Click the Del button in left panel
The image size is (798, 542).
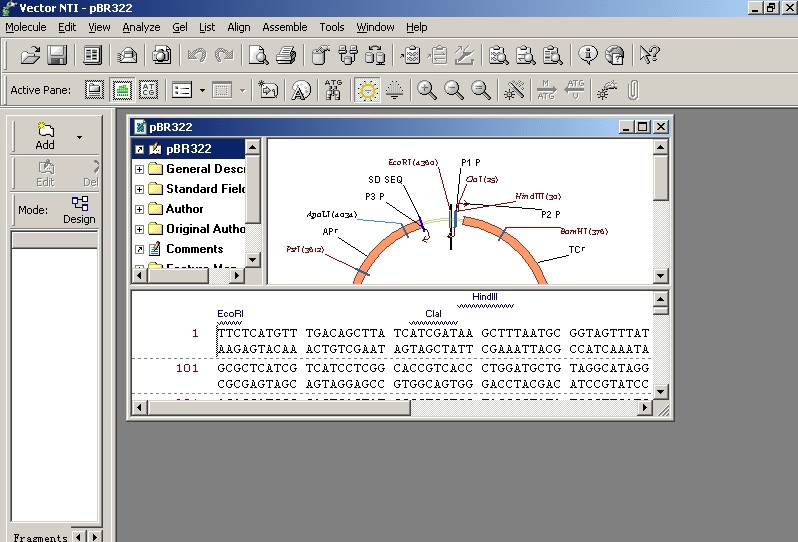point(91,174)
